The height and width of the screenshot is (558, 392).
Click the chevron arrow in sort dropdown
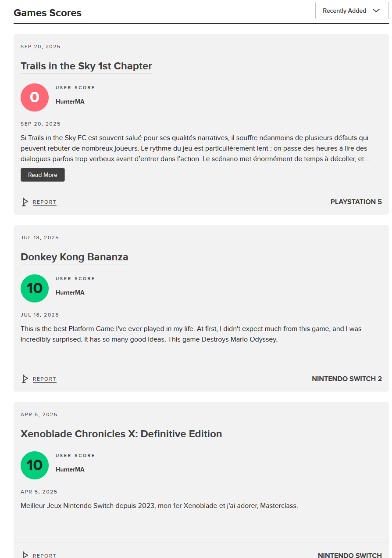click(x=376, y=11)
